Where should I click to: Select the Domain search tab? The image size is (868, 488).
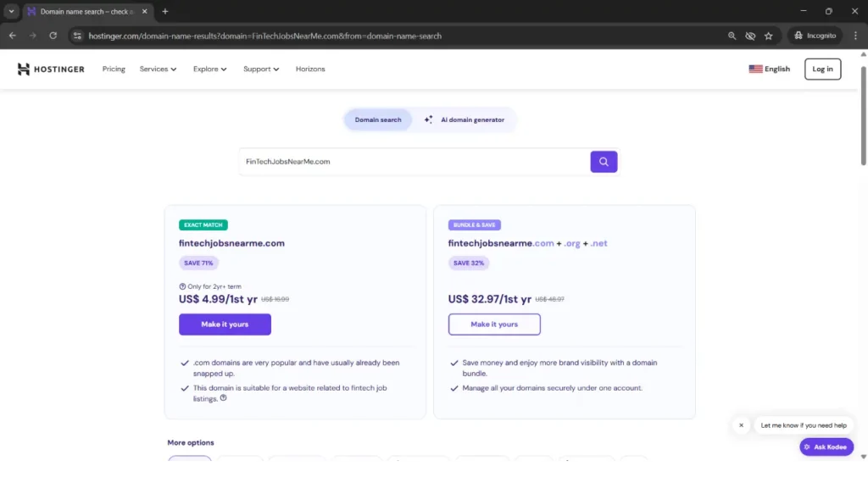coord(378,119)
